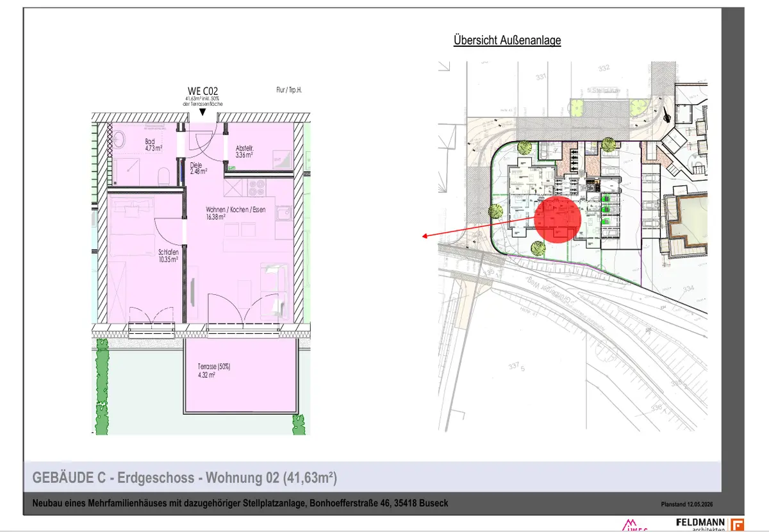Viewport: 769px width, 532px height.
Task: Click the 'Abstellr. 3.36 m²' room label
Action: pos(244,151)
